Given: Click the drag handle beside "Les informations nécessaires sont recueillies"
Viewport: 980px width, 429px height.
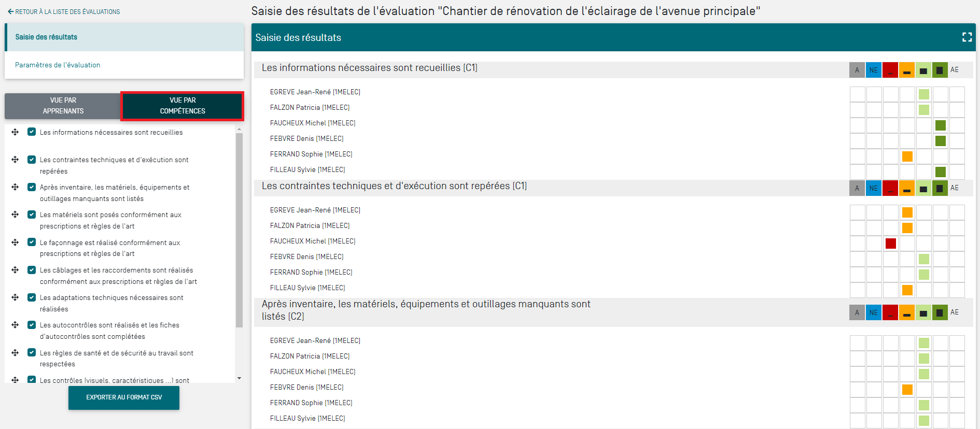Looking at the screenshot, I should pos(15,132).
